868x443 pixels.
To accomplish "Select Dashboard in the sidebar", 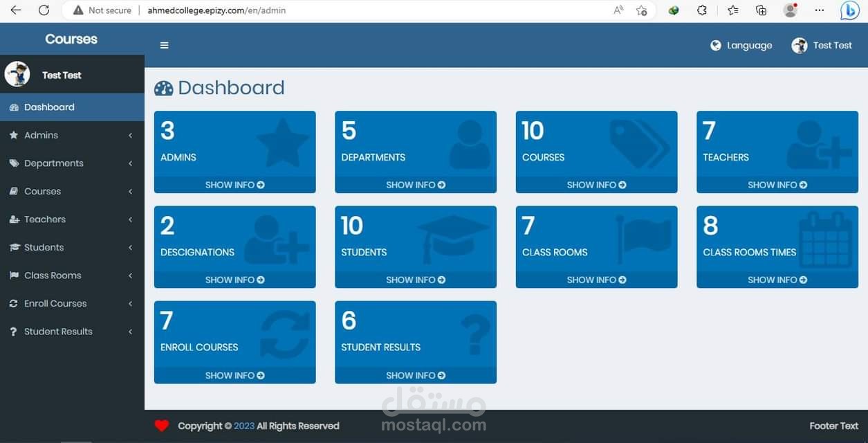I will tap(72, 107).
